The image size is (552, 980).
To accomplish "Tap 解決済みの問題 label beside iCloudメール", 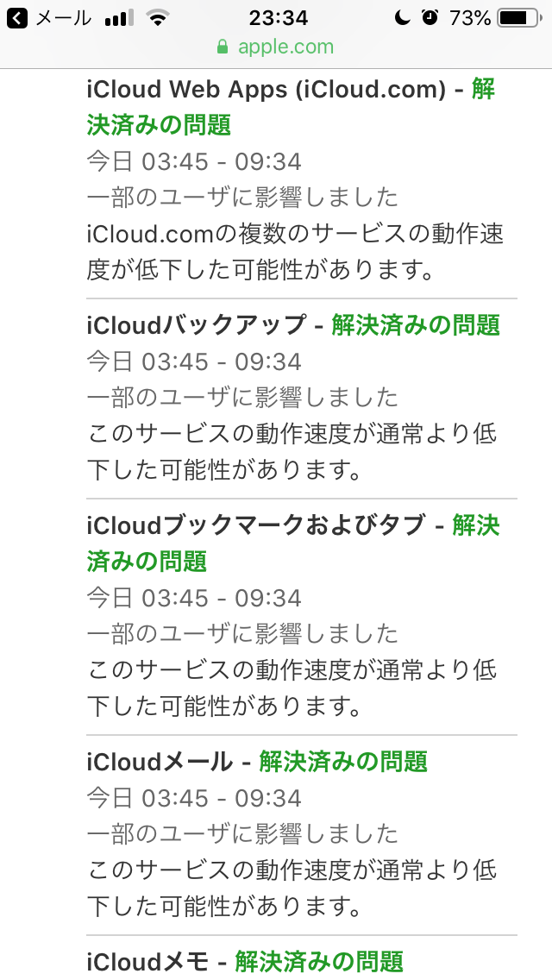I will click(x=343, y=762).
